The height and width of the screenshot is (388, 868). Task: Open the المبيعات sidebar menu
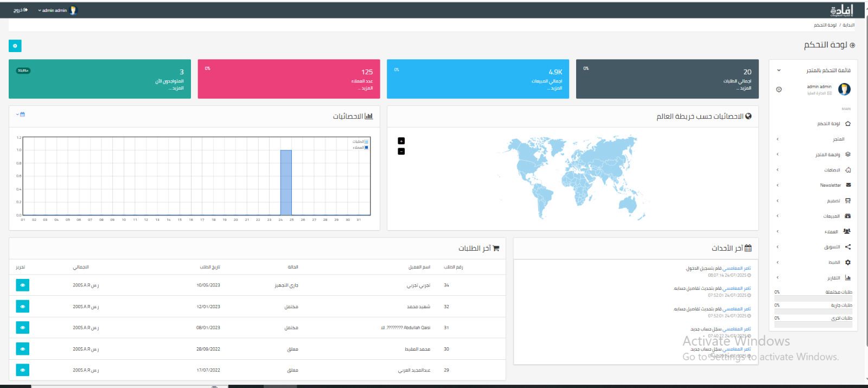pos(831,216)
